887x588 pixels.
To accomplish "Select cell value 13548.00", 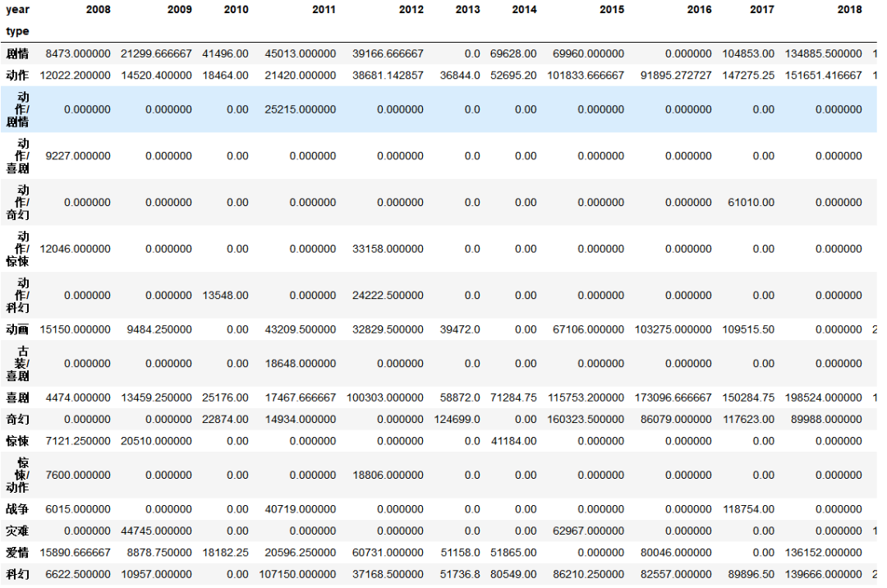I will [x=225, y=295].
